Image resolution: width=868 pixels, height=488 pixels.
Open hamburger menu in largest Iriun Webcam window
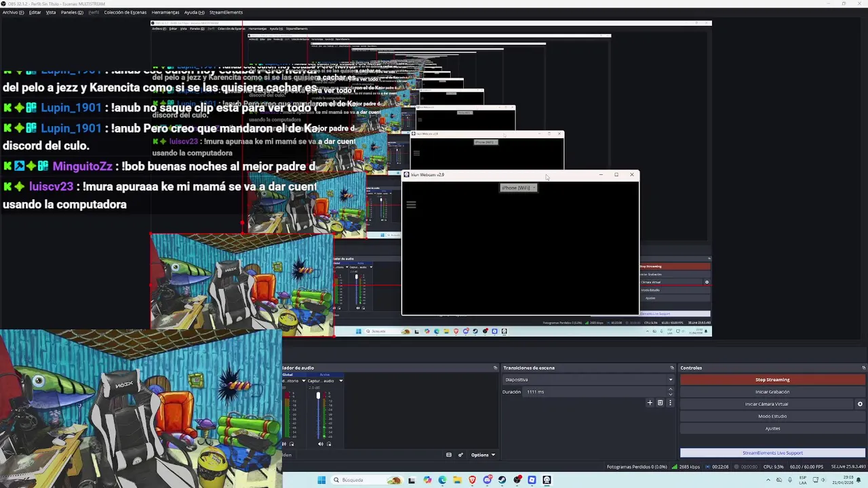click(411, 204)
